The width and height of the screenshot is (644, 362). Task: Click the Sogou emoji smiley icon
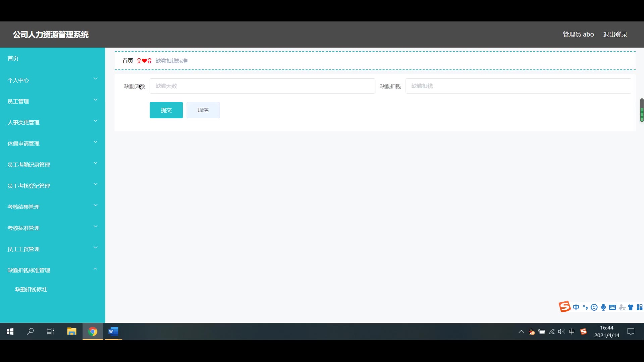point(594,307)
